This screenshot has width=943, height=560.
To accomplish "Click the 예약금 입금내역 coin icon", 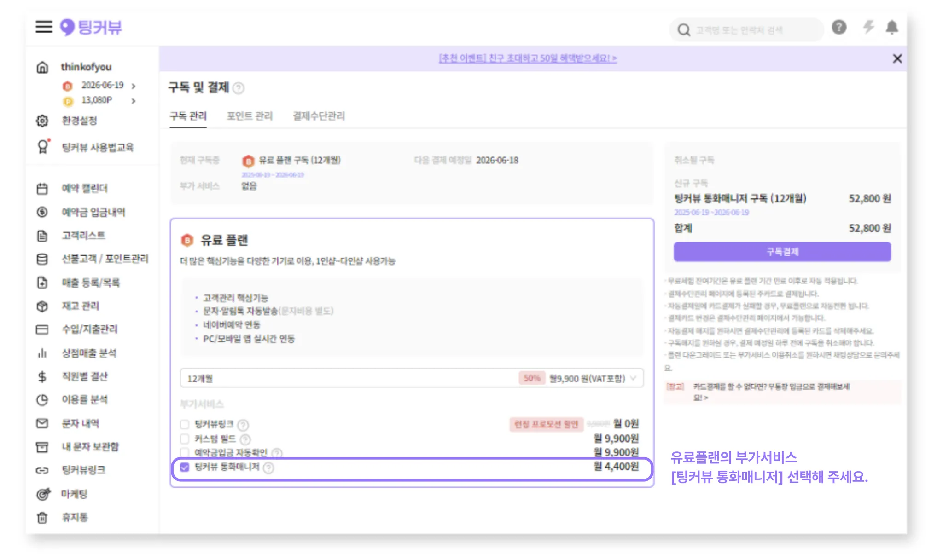I will click(x=42, y=212).
